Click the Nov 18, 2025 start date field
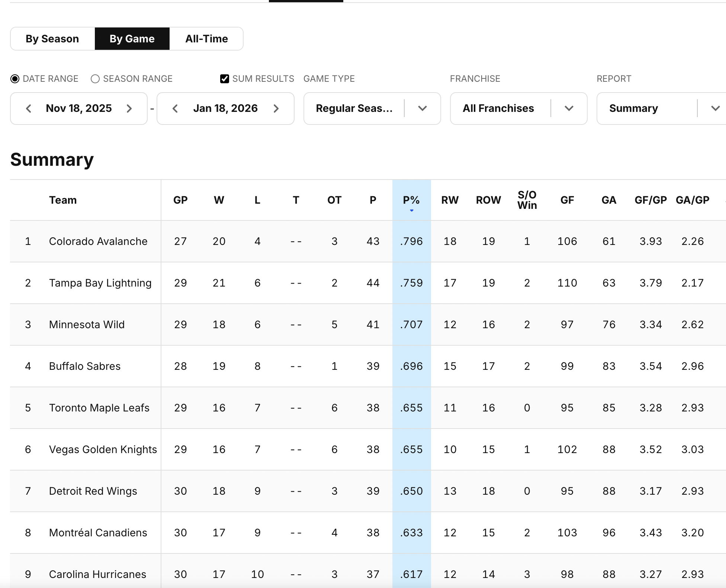 pyautogui.click(x=79, y=109)
